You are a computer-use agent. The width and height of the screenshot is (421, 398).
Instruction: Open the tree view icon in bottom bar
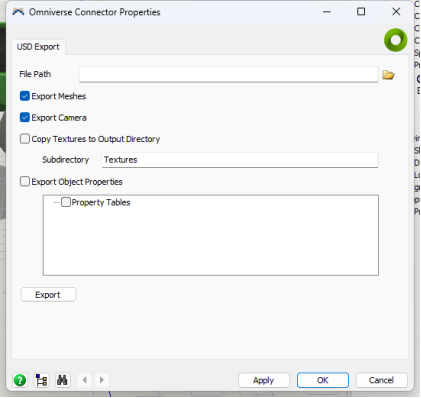pos(42,380)
